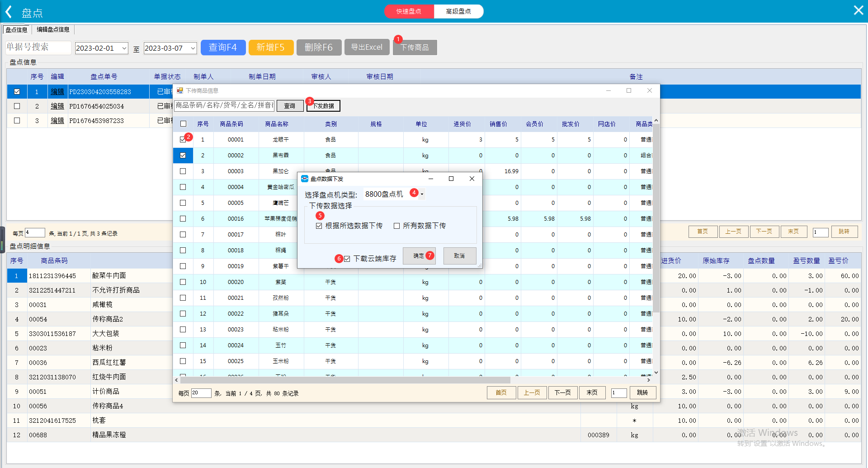Minimize the 盘点数据下发 dialog

coord(431,179)
